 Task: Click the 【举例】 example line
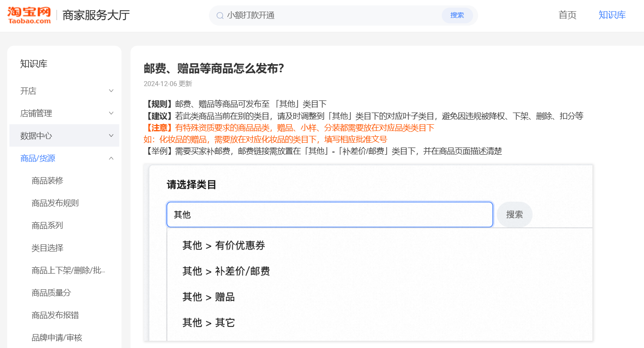323,151
